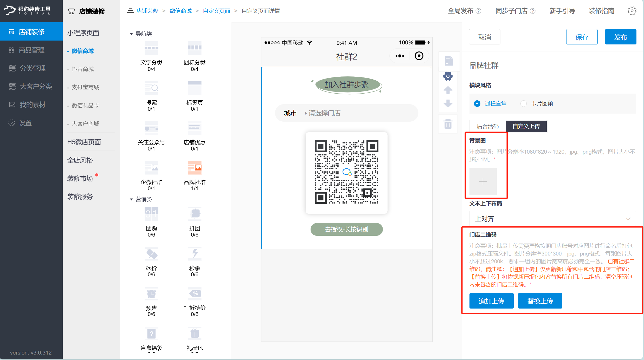Upload background image via plus box
644x360 pixels.
(483, 181)
